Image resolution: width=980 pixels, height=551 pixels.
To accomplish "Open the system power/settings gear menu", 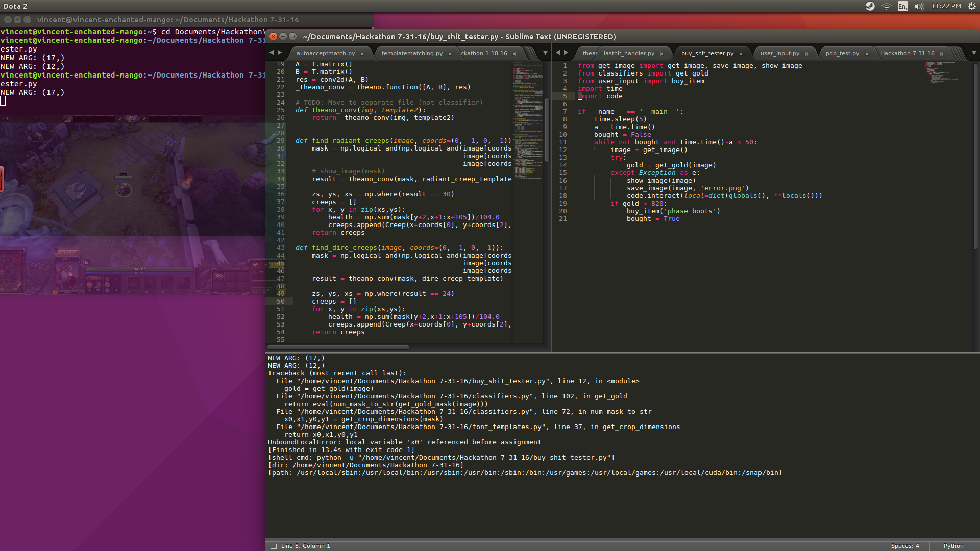I will coord(972,6).
